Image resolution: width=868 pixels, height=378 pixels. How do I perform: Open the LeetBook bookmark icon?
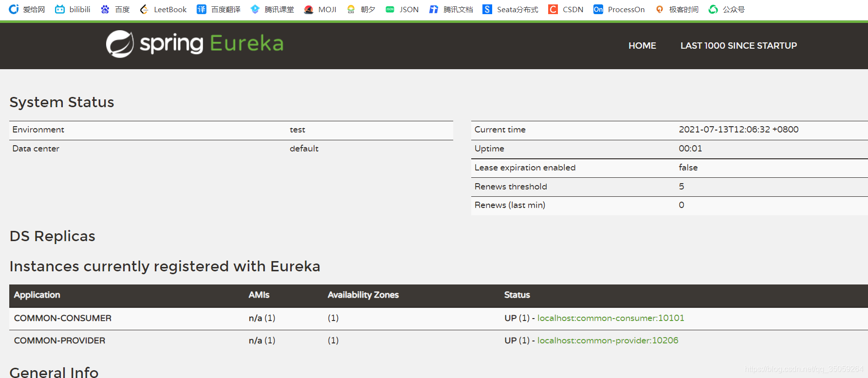coord(144,9)
